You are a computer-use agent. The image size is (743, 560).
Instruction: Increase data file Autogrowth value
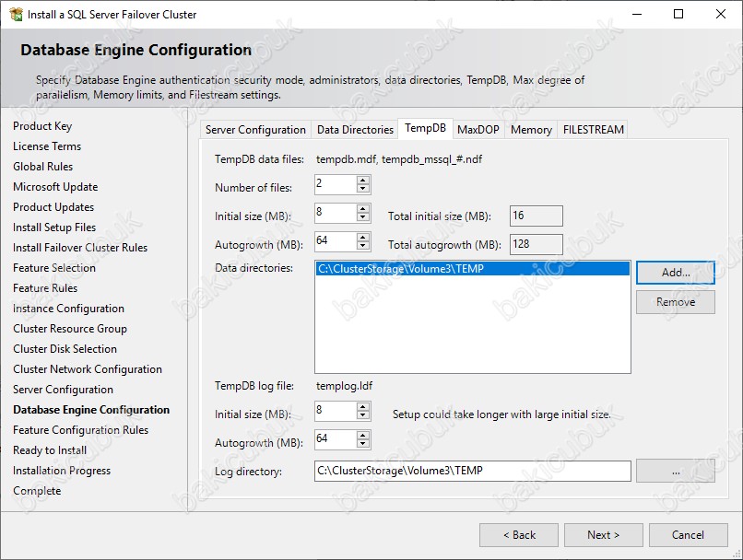coord(363,237)
